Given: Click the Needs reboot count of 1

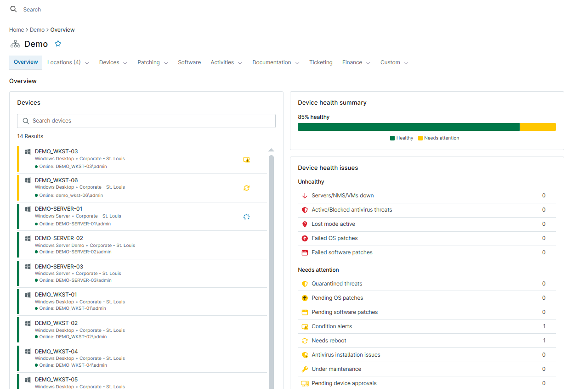Looking at the screenshot, I should coord(544,341).
